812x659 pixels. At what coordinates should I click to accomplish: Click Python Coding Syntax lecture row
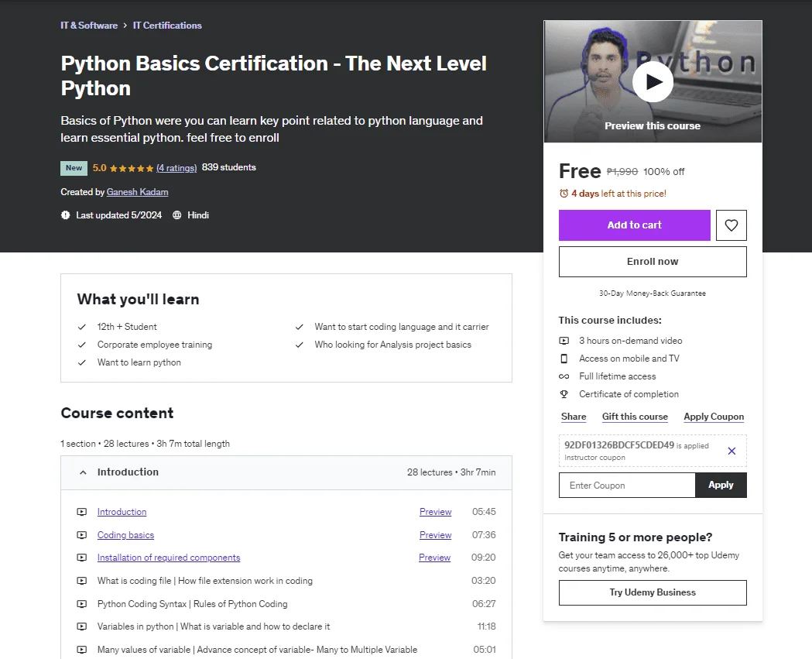(x=286, y=603)
